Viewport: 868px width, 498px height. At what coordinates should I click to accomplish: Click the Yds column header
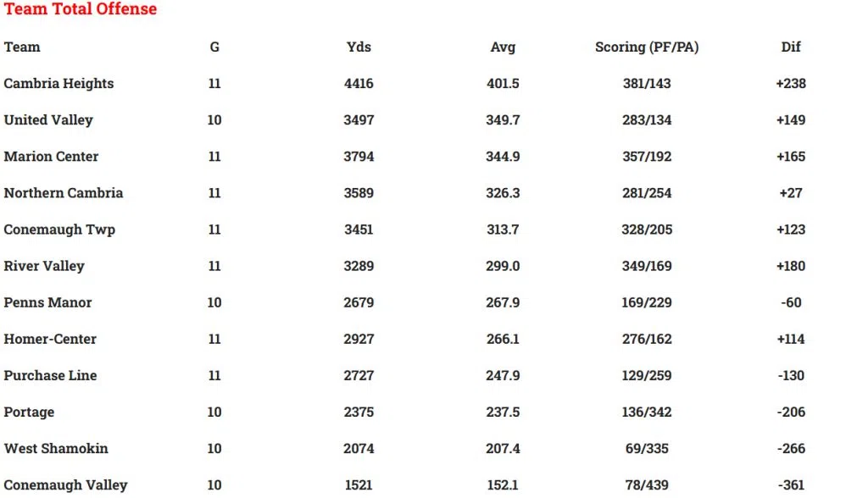click(359, 47)
